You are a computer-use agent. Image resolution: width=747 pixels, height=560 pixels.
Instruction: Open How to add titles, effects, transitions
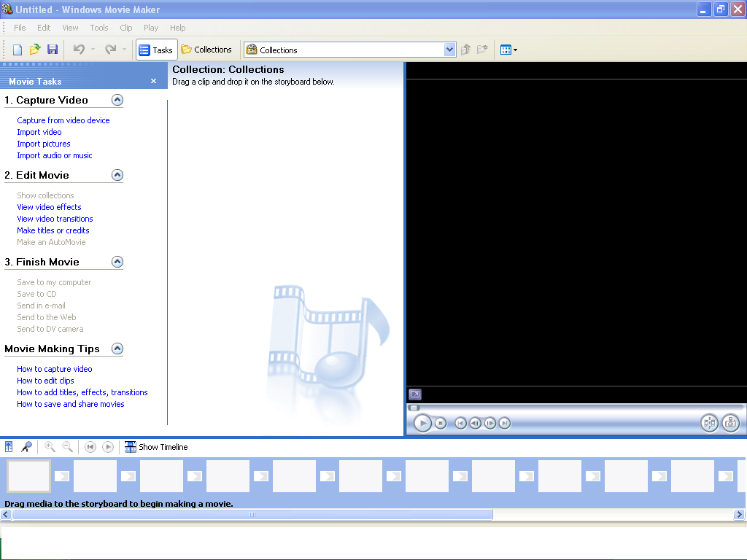coord(82,392)
